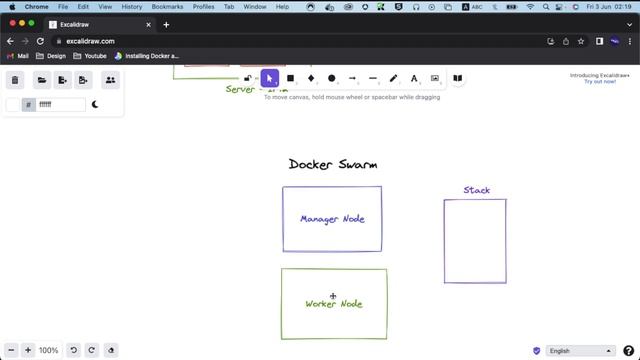Open the Apple menu
The image size is (640, 360).
12,7
